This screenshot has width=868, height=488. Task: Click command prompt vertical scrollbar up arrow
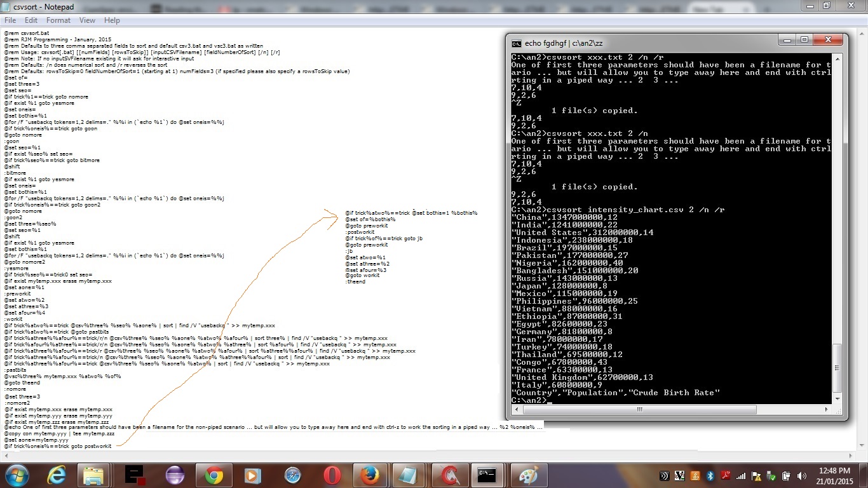click(838, 60)
